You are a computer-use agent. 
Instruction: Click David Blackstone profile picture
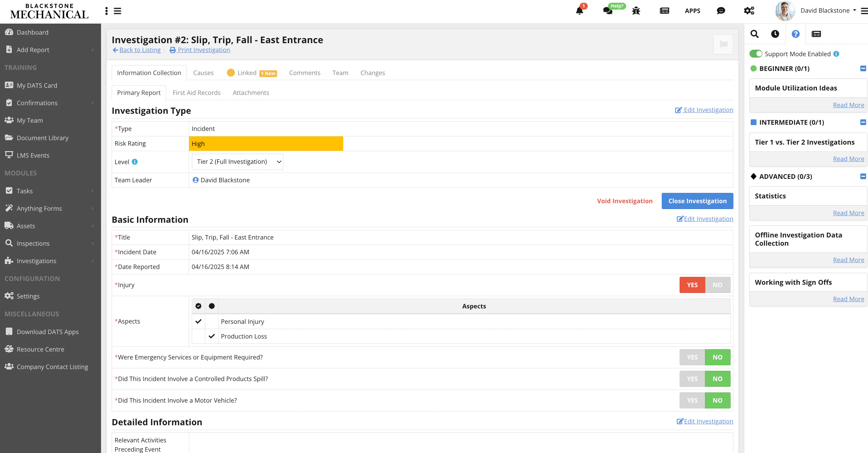[x=784, y=11]
